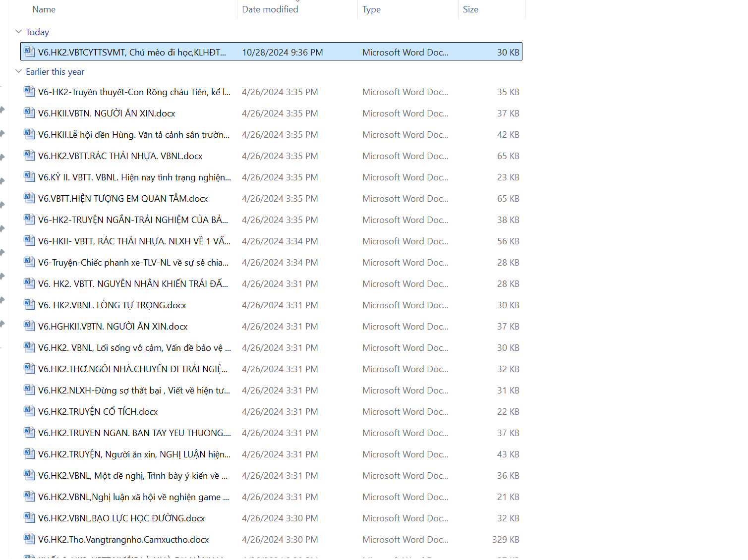Select file name V6.HK2.Tho.Vangtrangnho.Camxuctho.docx
748x560 pixels.
123,540
